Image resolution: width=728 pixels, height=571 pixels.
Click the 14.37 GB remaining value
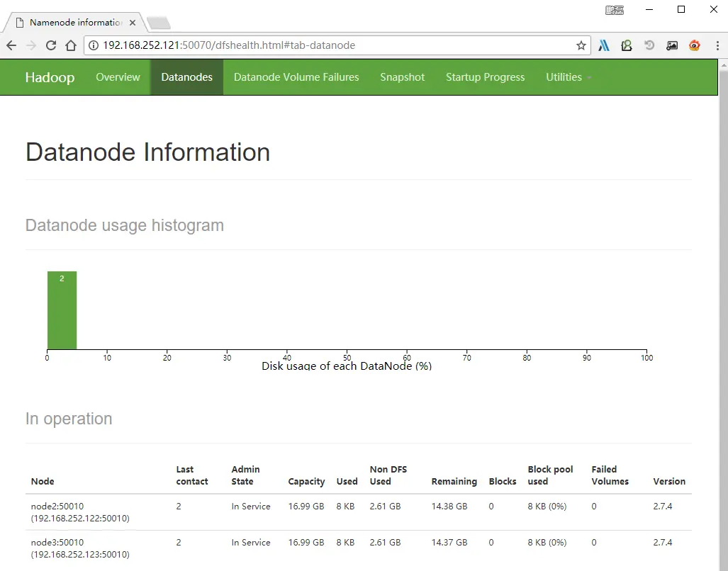click(x=449, y=542)
